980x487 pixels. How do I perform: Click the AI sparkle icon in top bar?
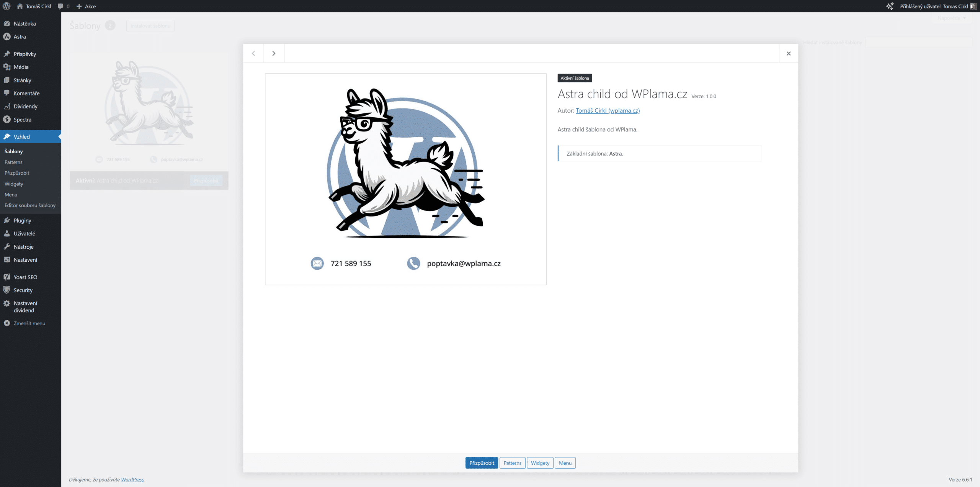click(890, 6)
